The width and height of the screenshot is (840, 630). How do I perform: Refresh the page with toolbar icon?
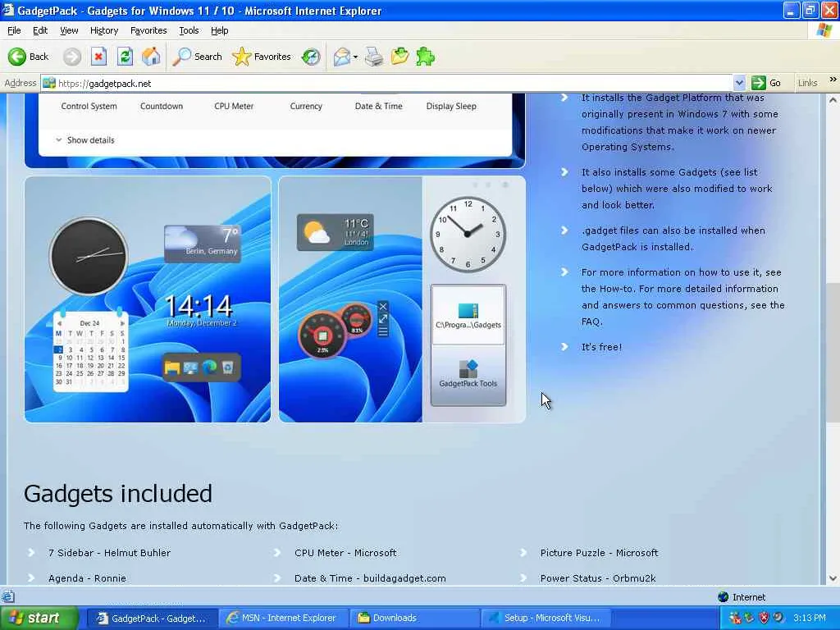coord(125,57)
